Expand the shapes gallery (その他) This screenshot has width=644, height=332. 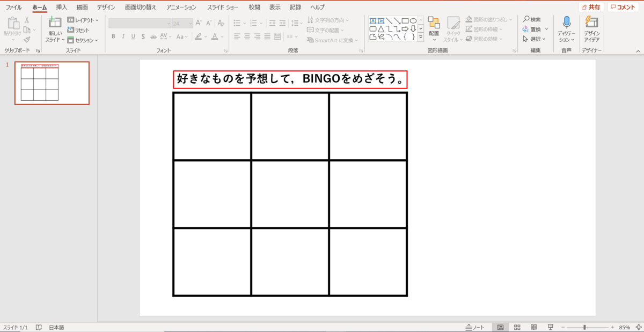click(420, 36)
